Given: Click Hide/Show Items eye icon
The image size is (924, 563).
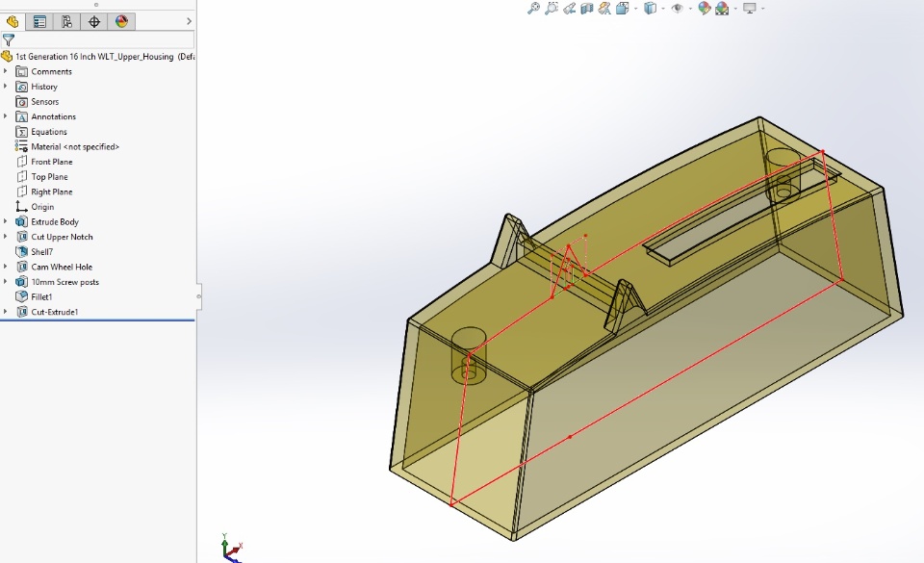Looking at the screenshot, I should coord(678,9).
